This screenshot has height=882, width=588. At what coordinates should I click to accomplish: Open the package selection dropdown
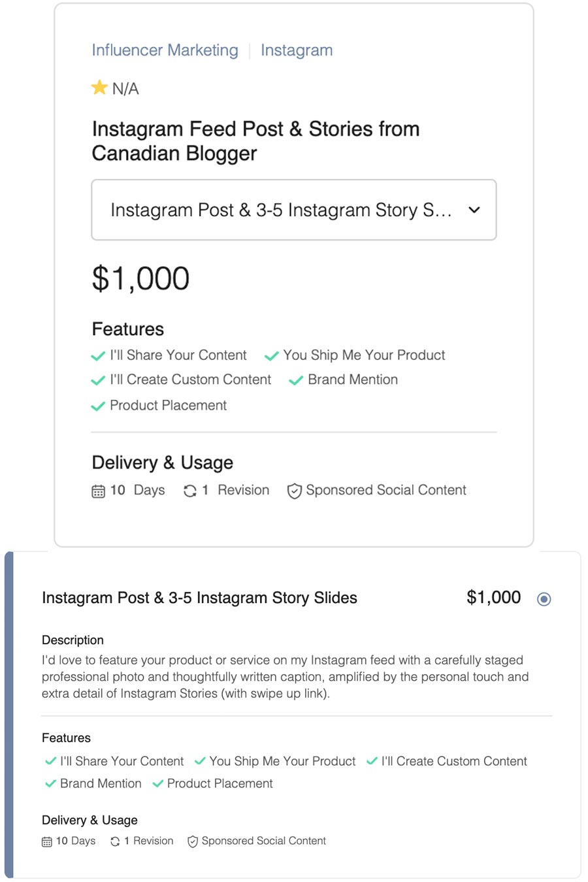coord(294,210)
